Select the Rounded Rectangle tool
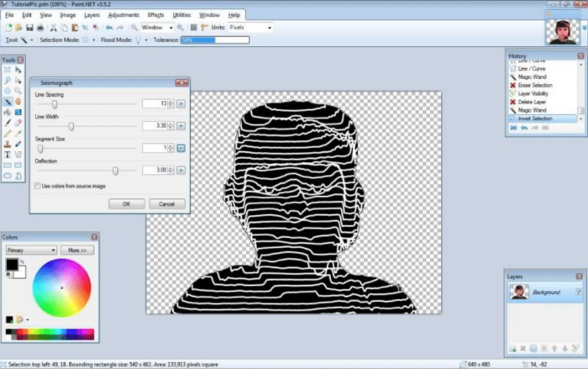Screen dimensions: 588x369 (18, 166)
